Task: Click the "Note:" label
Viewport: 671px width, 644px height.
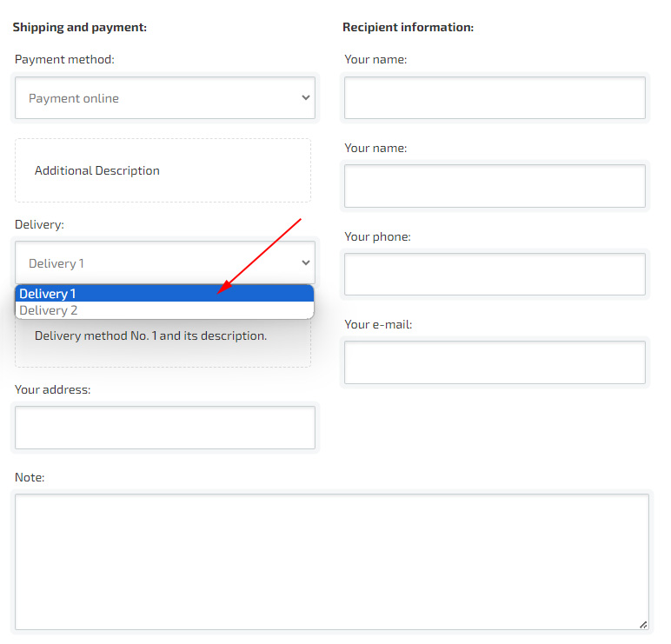Action: point(30,477)
